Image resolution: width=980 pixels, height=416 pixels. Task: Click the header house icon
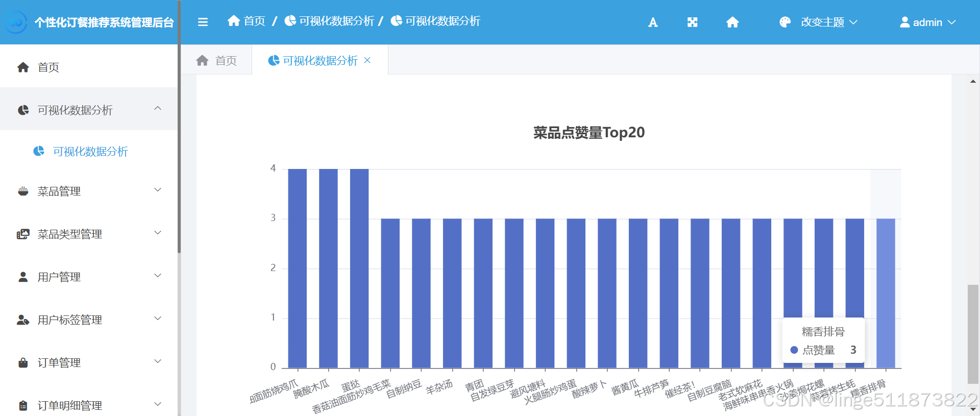click(x=732, y=22)
